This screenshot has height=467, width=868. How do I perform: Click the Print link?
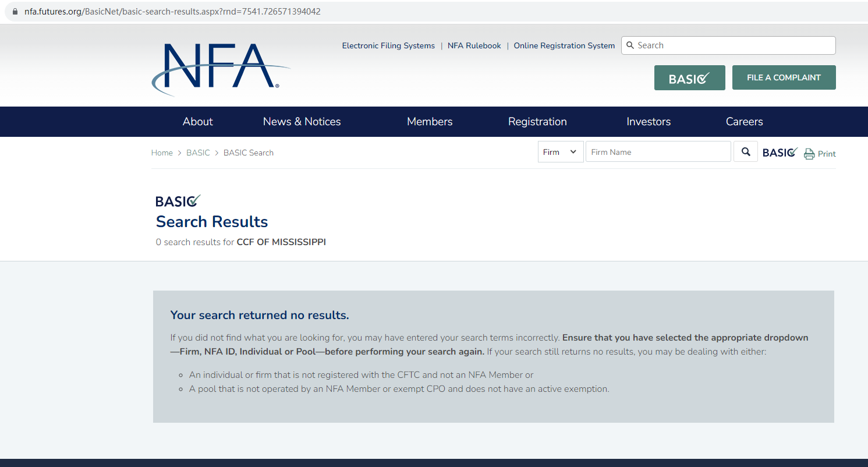click(x=827, y=154)
